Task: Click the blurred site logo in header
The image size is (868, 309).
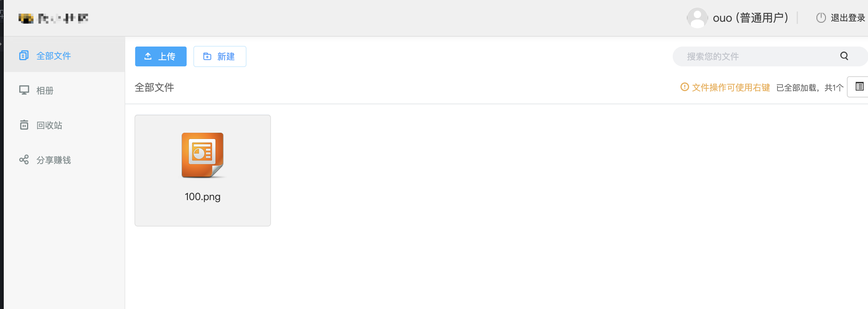Action: [x=53, y=18]
